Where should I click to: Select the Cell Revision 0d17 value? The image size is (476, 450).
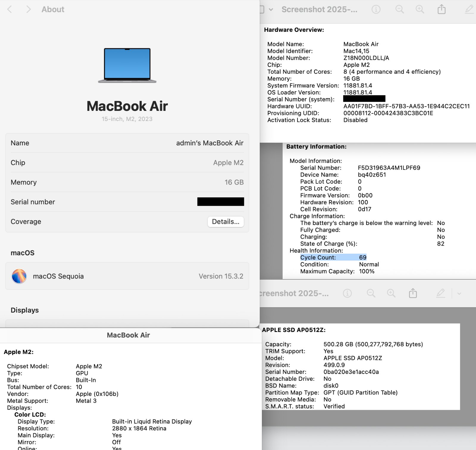365,209
